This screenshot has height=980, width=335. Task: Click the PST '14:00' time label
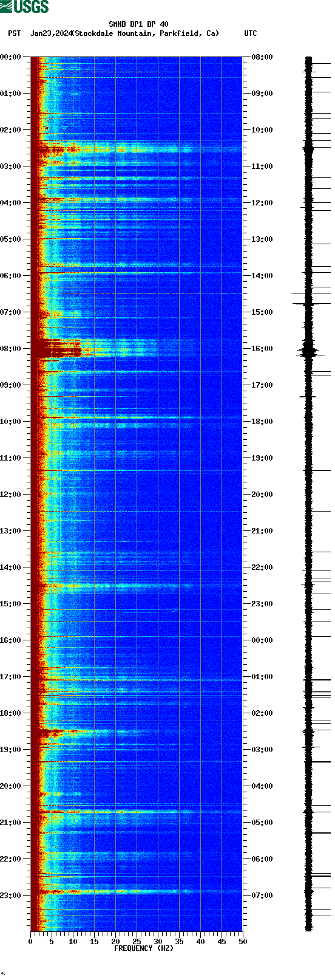11,567
